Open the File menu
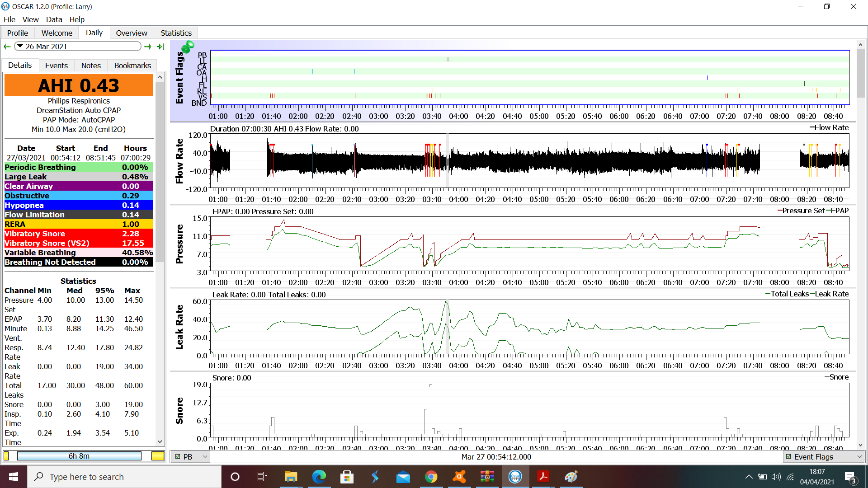 coord(9,19)
